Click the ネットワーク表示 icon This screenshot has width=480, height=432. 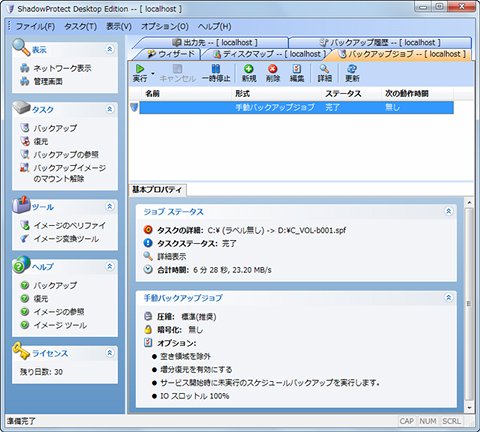25,68
